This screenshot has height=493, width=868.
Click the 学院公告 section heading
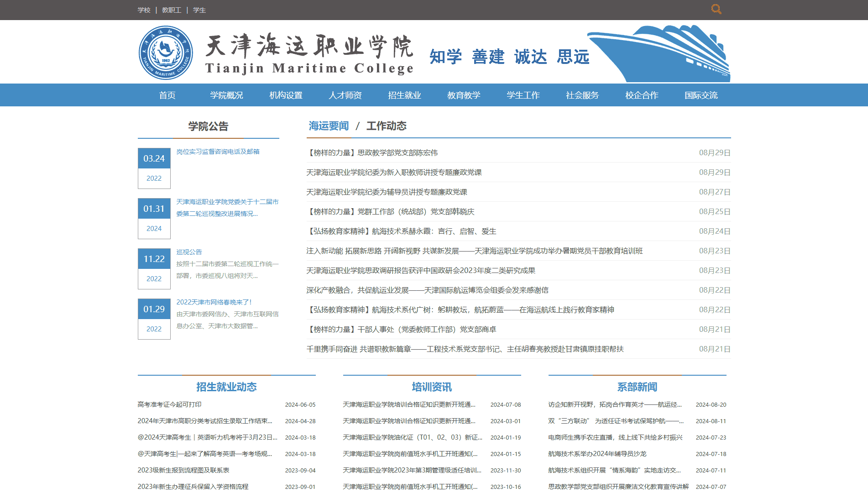pos(208,126)
